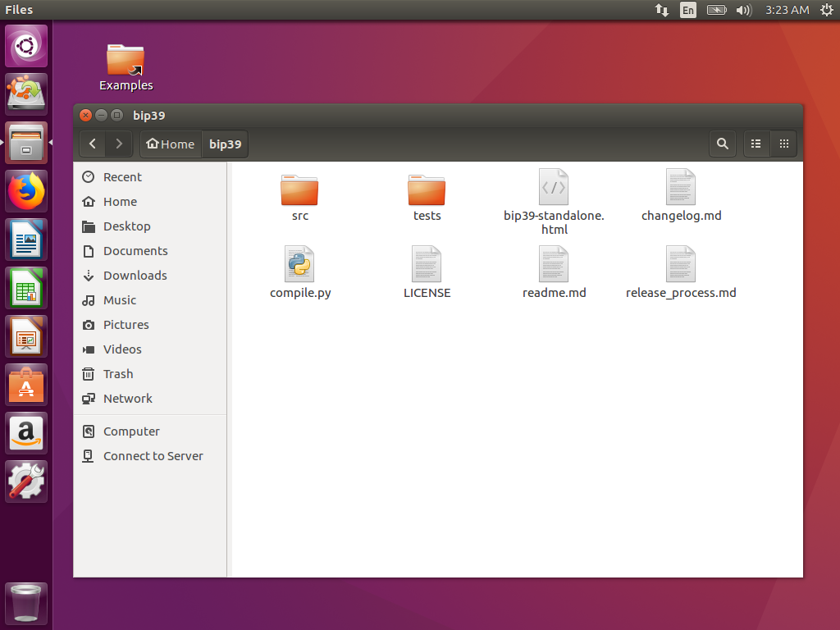Open Downloads in the sidebar
Viewport: 840px width, 630px height.
(135, 276)
